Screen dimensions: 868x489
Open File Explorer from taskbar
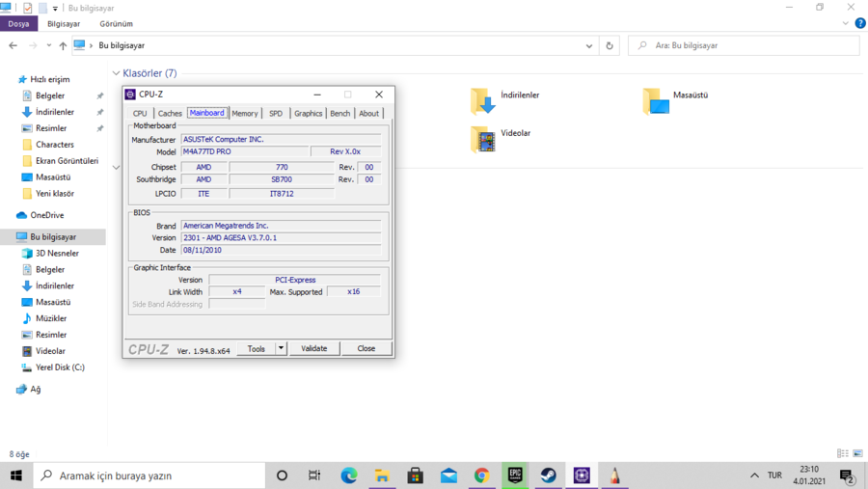click(382, 475)
